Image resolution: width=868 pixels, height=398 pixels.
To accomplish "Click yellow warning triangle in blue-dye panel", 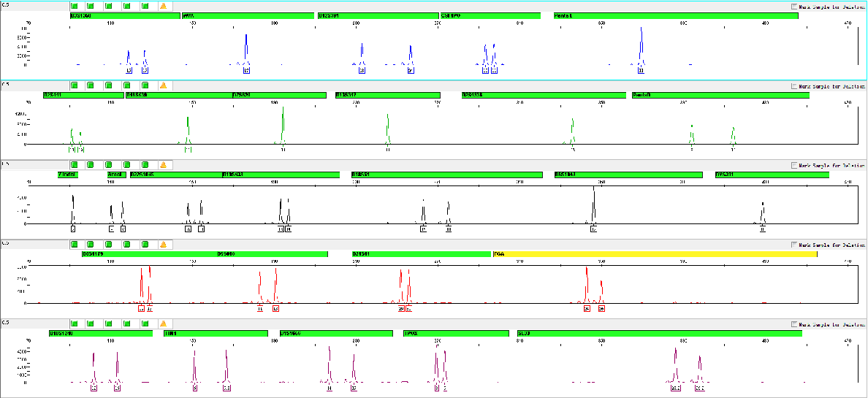I will coord(164,6).
